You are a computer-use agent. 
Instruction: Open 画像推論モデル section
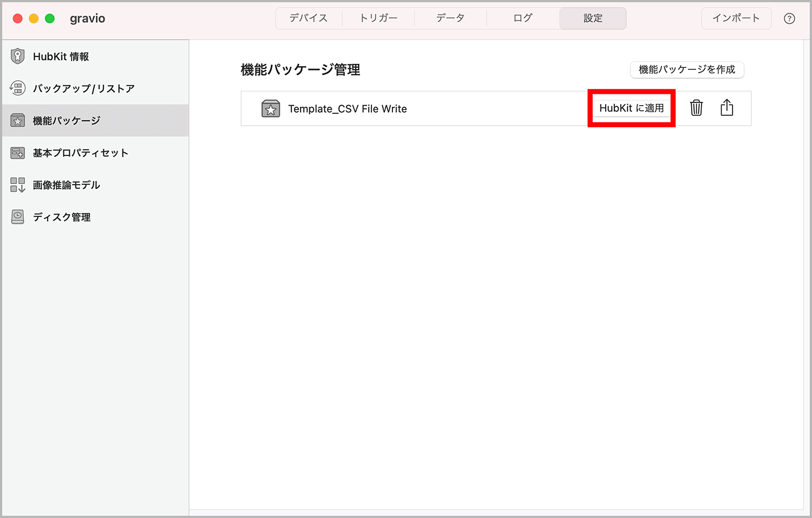[x=95, y=185]
